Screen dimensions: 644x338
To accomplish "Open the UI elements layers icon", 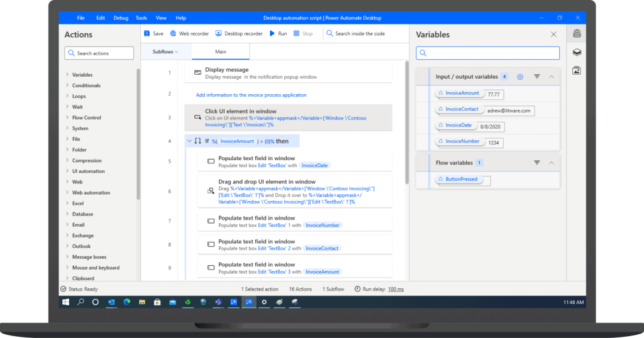I will (x=577, y=52).
